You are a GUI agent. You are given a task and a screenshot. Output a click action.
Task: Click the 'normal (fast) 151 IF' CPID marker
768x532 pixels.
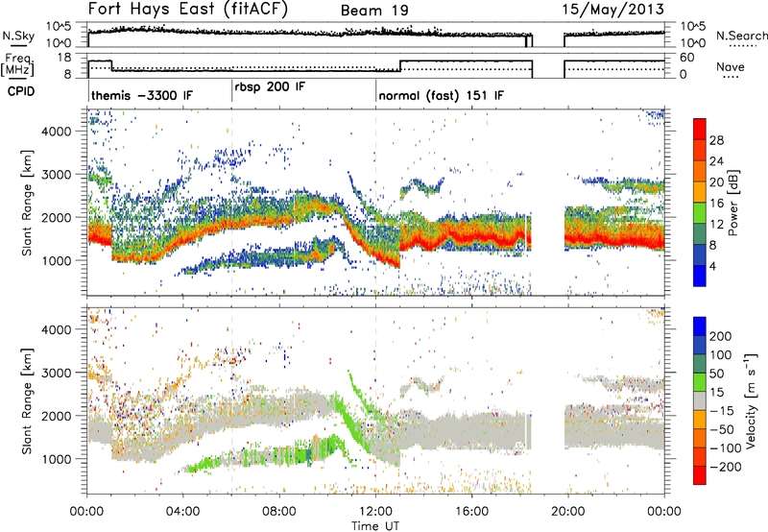(x=441, y=96)
